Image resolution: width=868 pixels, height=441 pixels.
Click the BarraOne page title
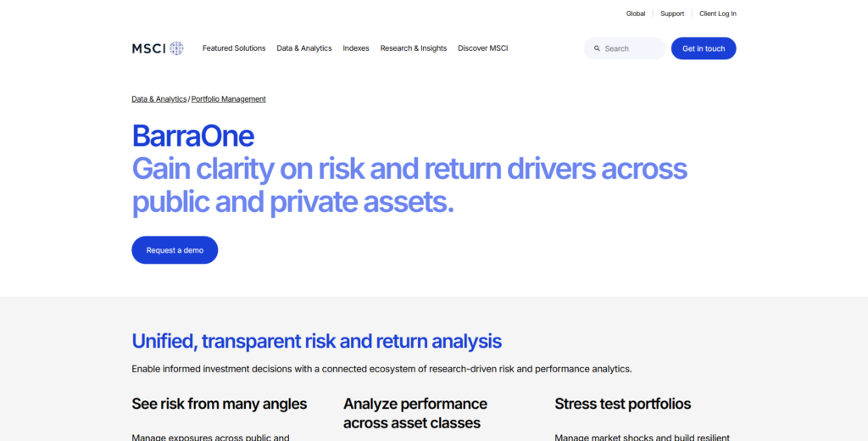[192, 136]
